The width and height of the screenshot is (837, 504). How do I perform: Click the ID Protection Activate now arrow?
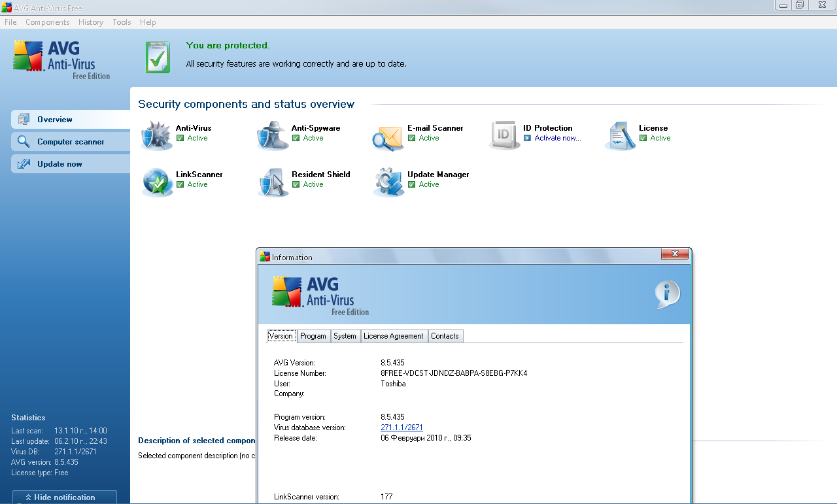coord(527,138)
